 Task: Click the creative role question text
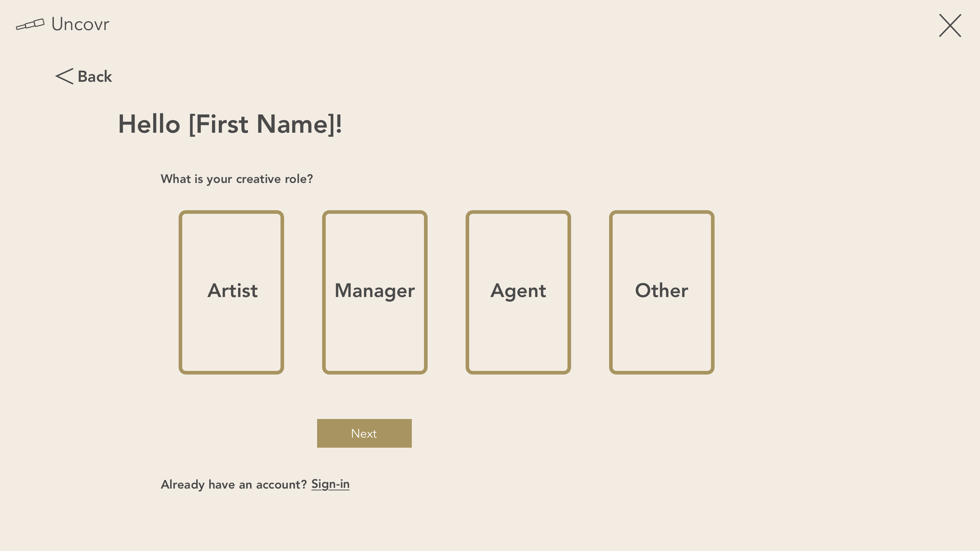click(x=237, y=179)
